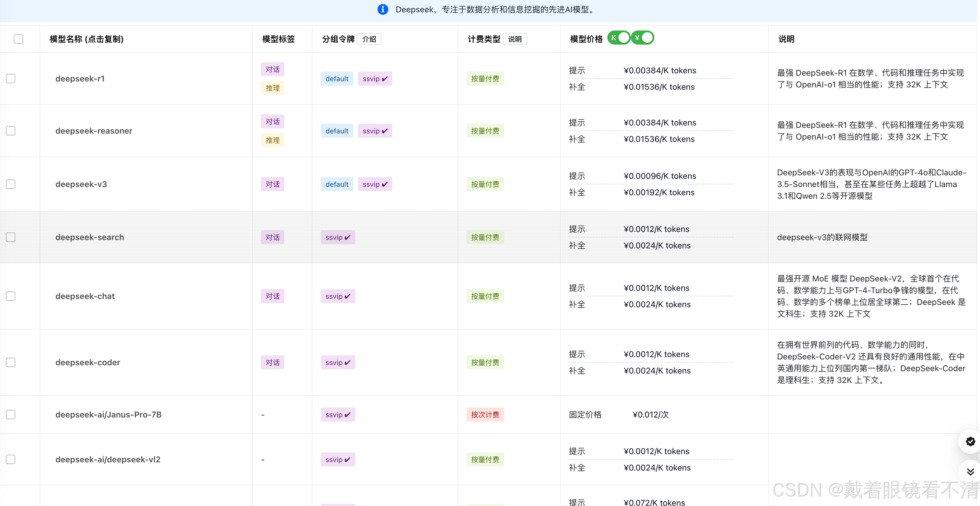Click the blue info icon in banner
The height and width of the screenshot is (506, 980).
pos(383,9)
